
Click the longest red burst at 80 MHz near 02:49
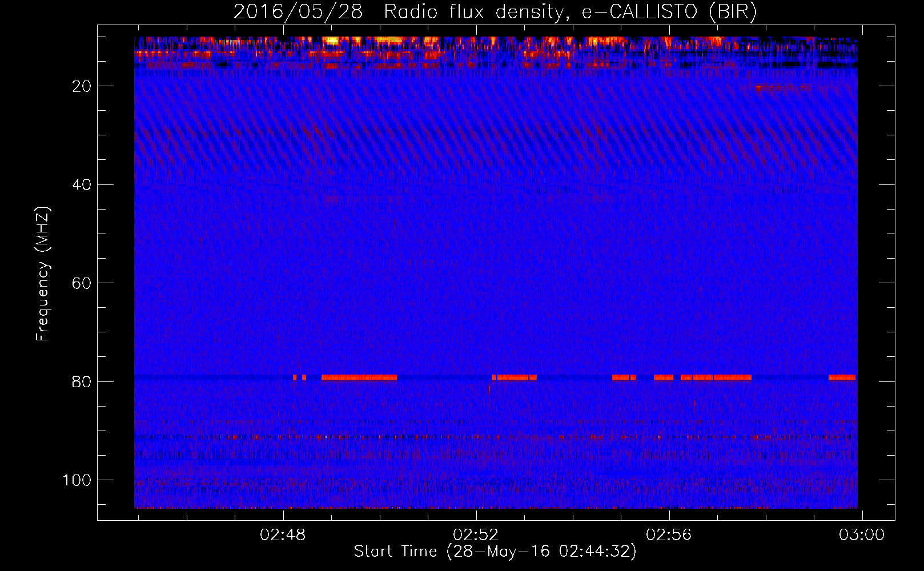click(359, 377)
